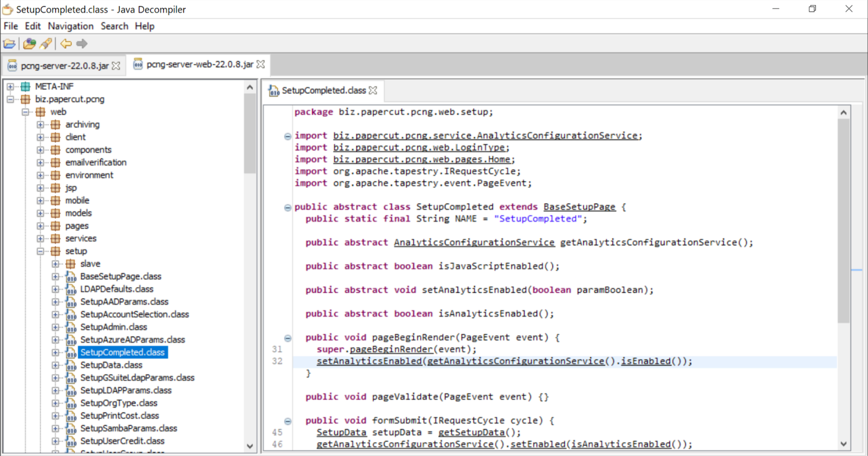
Task: Click the BaseSetupPage.class file icon
Action: point(71,277)
